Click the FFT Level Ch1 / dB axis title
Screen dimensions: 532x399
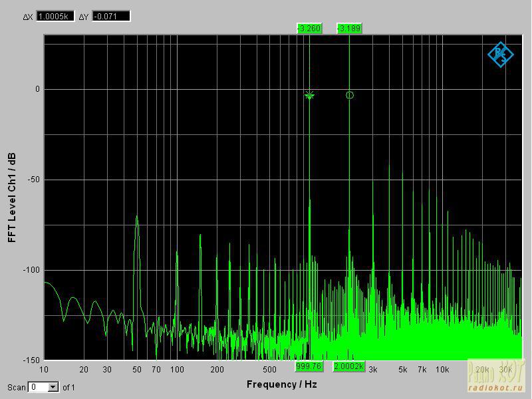tap(12, 198)
